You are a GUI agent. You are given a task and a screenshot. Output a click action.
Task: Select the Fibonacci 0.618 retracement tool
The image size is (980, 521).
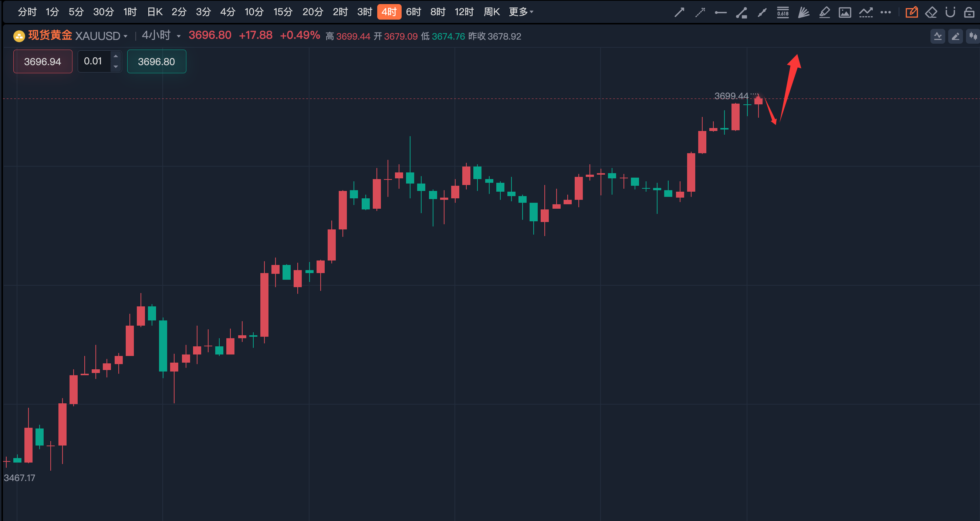[783, 12]
